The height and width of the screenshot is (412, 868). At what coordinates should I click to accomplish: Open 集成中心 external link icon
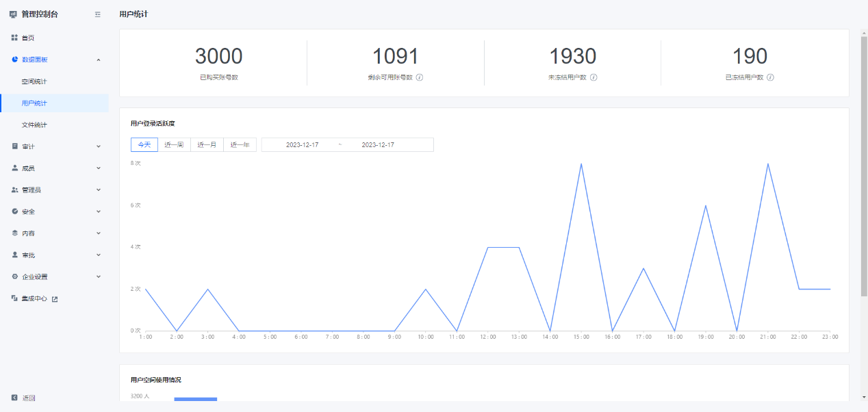coord(55,299)
